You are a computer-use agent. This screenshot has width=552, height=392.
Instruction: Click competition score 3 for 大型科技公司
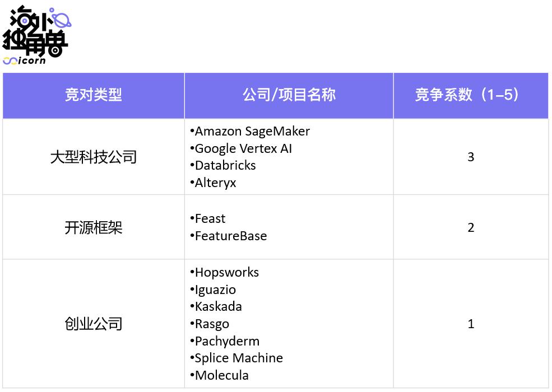pos(471,157)
